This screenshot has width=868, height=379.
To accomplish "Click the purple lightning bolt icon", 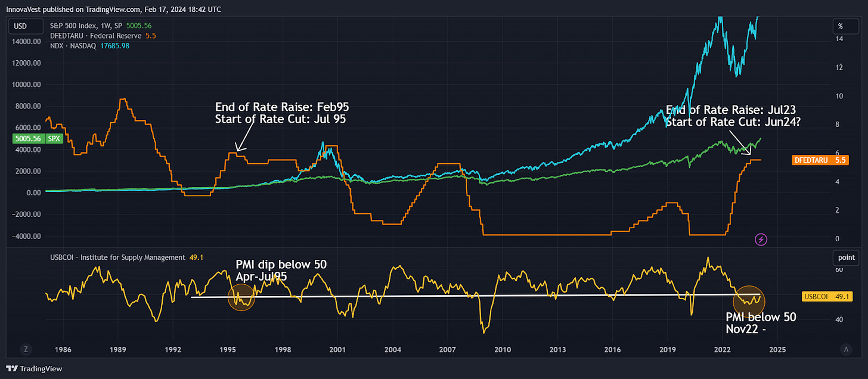I will 761,240.
